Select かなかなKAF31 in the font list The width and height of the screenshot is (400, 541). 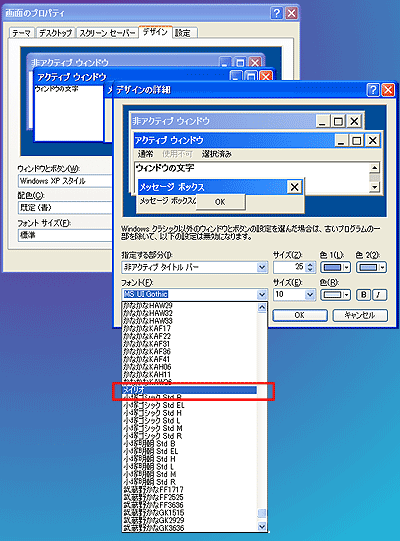pyautogui.click(x=189, y=344)
